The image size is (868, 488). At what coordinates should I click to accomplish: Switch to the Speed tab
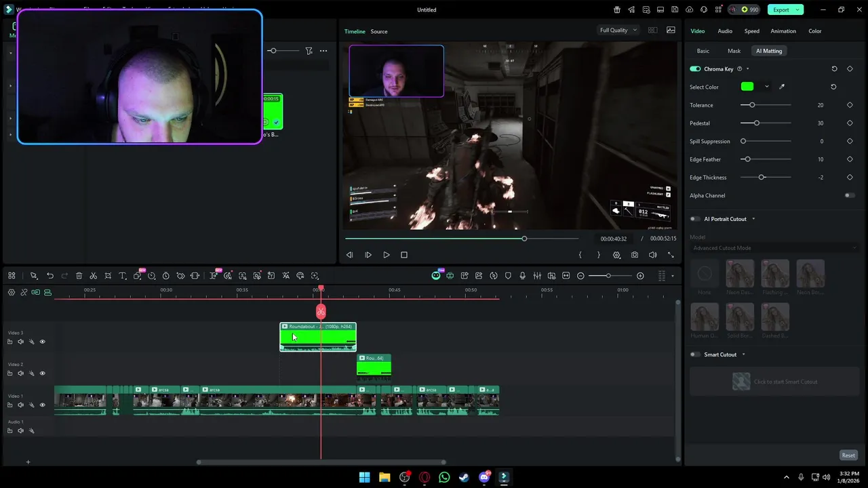(752, 31)
